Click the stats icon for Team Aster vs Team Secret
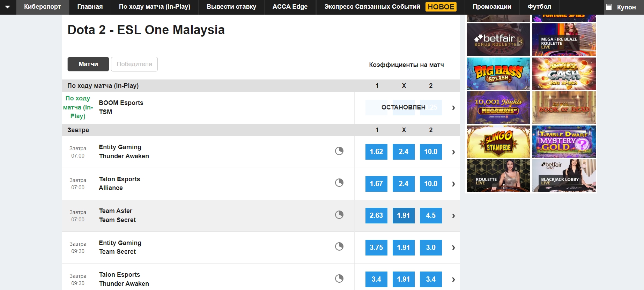Viewport: 644px width, 290px height. [x=339, y=215]
